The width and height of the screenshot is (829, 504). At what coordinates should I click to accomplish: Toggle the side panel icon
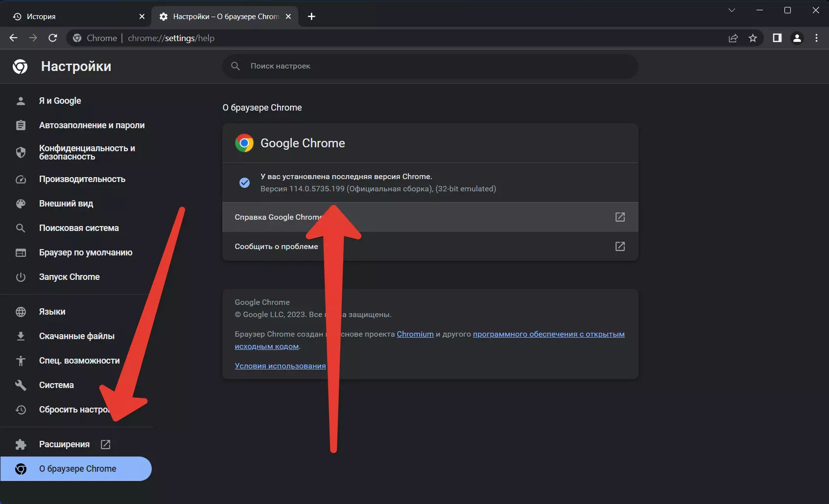tap(777, 38)
